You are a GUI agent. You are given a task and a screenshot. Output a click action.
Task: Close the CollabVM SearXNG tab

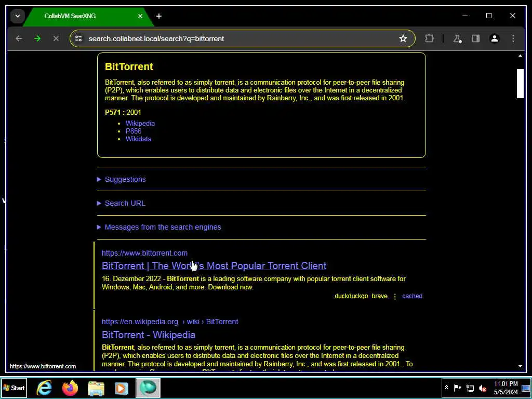pyautogui.click(x=140, y=16)
